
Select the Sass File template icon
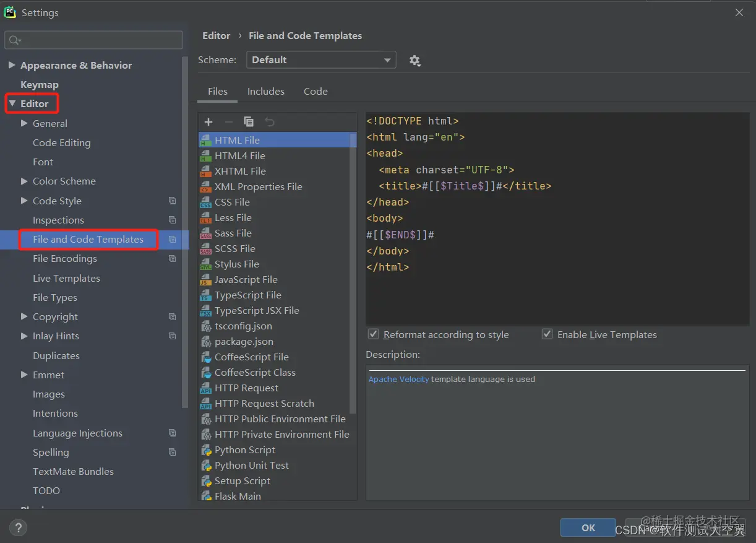(x=205, y=233)
